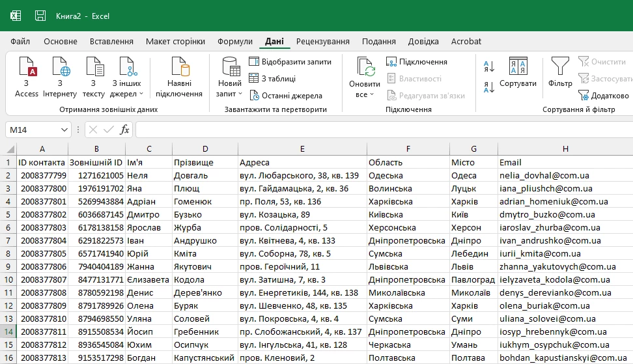Click the save icon in title bar
Image resolution: width=633 pixels, height=364 pixels.
pos(40,16)
